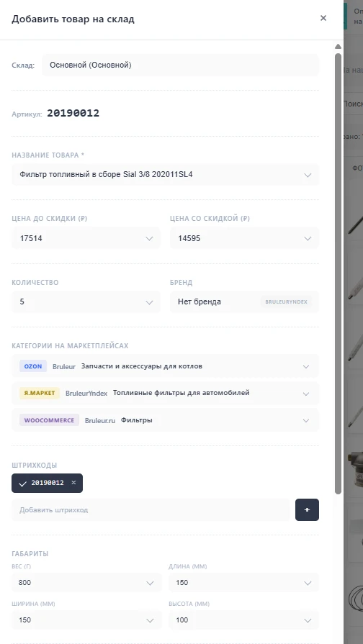
Task: Open the Ширина (мм) dropdown chevron
Action: [x=150, y=620]
